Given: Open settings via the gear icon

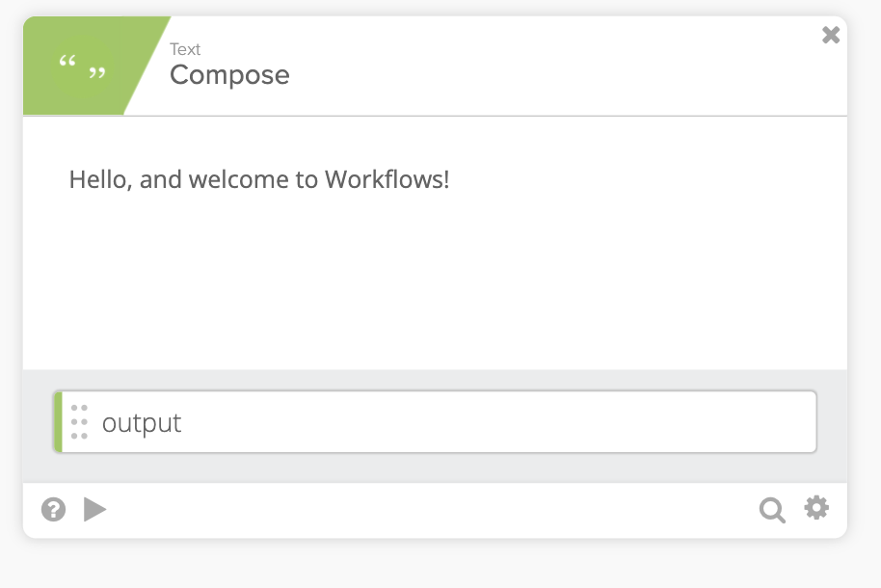Looking at the screenshot, I should click(x=816, y=508).
